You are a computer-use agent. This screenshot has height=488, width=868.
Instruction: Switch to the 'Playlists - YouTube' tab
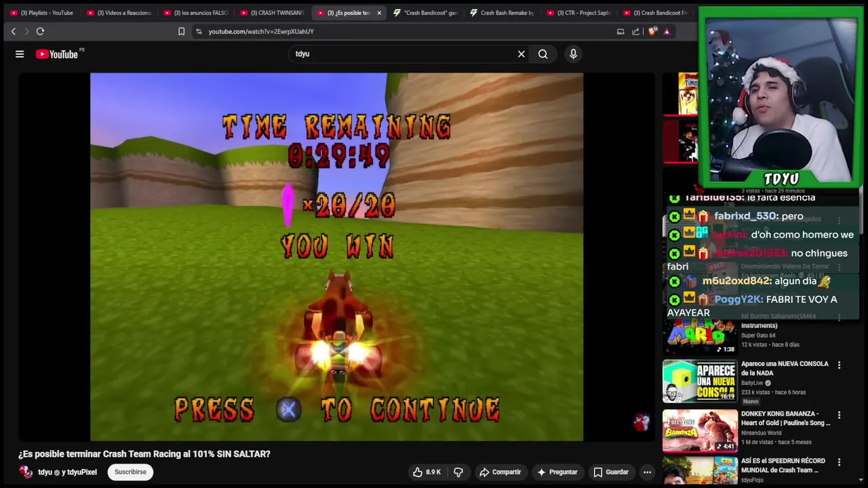pyautogui.click(x=42, y=13)
